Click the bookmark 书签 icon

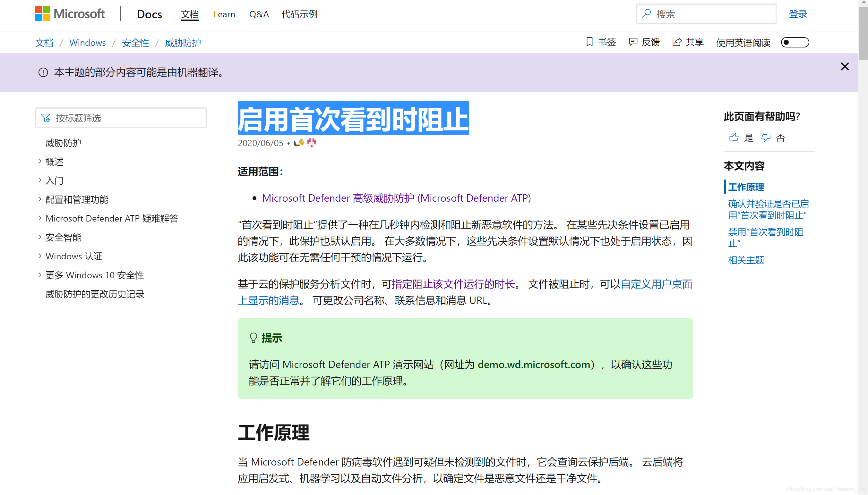(589, 42)
